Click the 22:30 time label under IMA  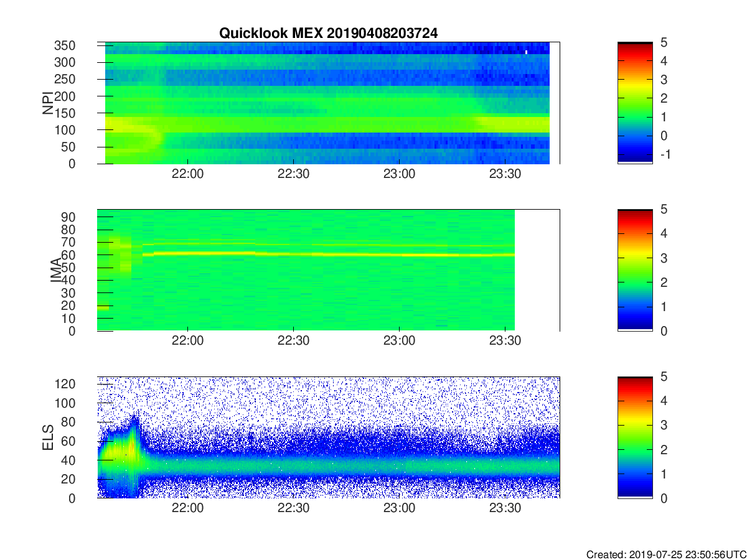point(293,342)
